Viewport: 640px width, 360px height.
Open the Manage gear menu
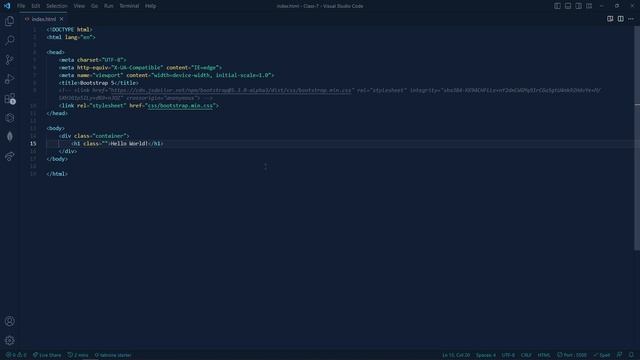click(x=9, y=340)
